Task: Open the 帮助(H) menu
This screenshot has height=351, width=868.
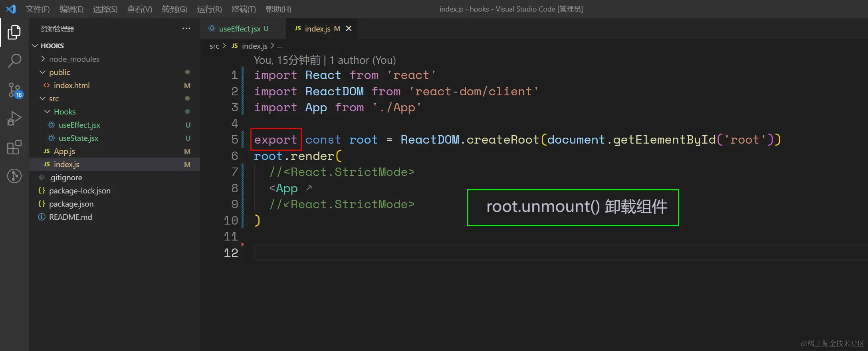Action: click(278, 9)
